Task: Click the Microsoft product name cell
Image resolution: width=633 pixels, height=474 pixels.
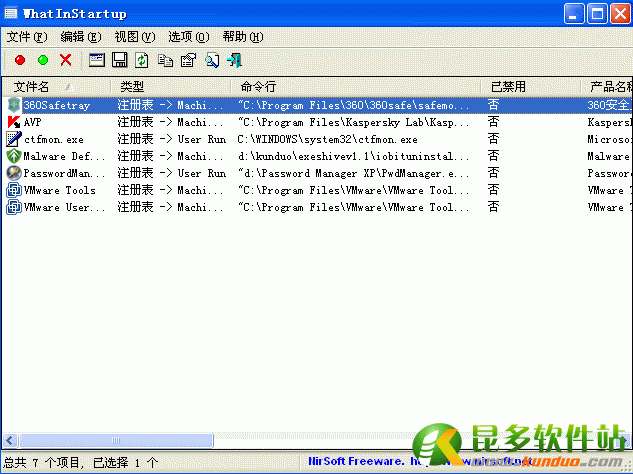Action: coord(609,140)
